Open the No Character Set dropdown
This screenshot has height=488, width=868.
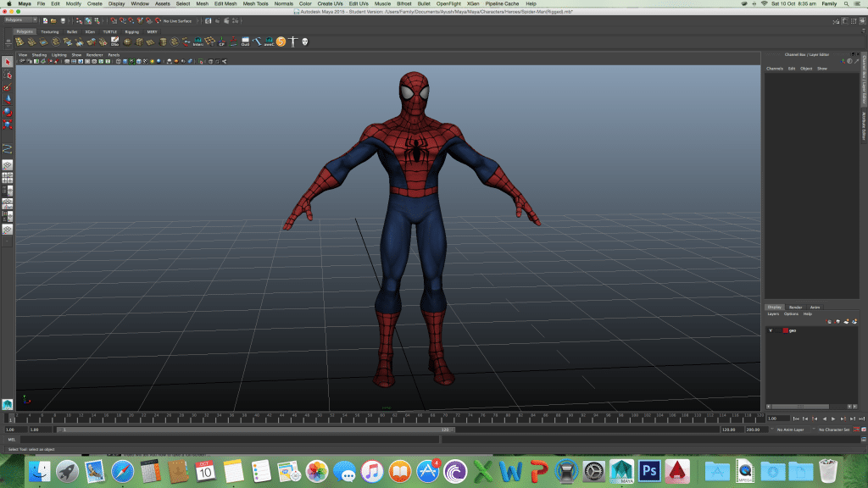tap(834, 430)
